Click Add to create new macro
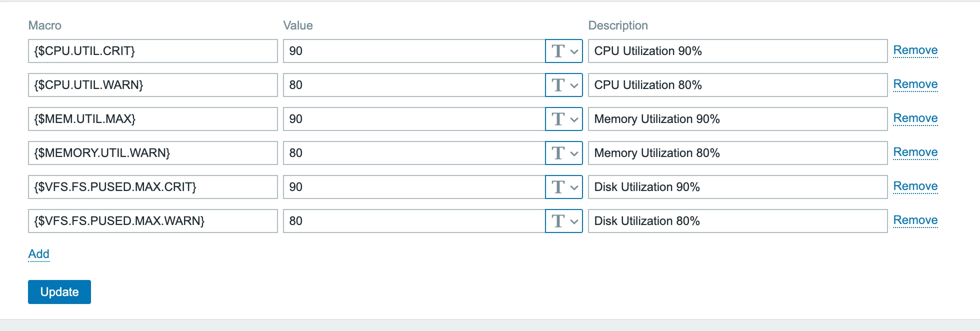980x331 pixels. pos(38,254)
